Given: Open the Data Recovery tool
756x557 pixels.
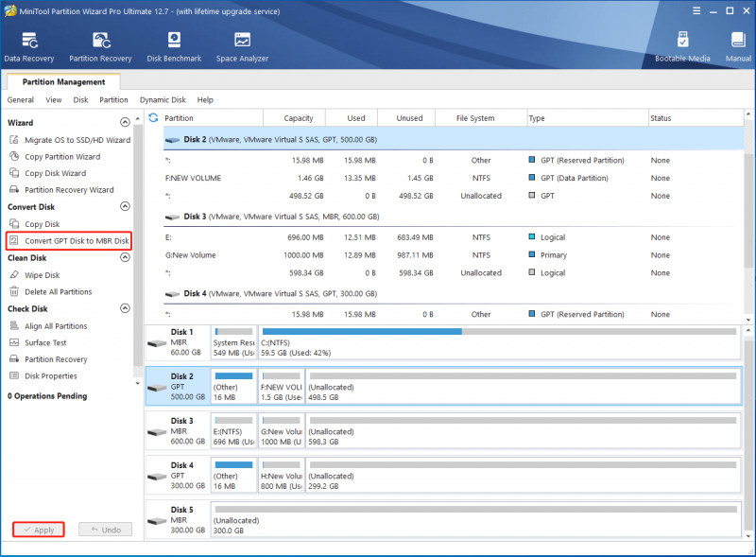Looking at the screenshot, I should click(29, 47).
